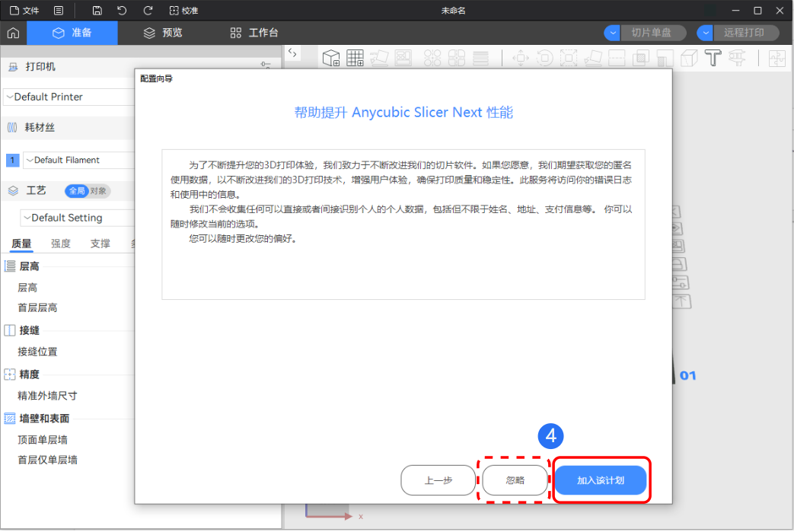Click the 上一步 button
794x532 pixels.
438,480
